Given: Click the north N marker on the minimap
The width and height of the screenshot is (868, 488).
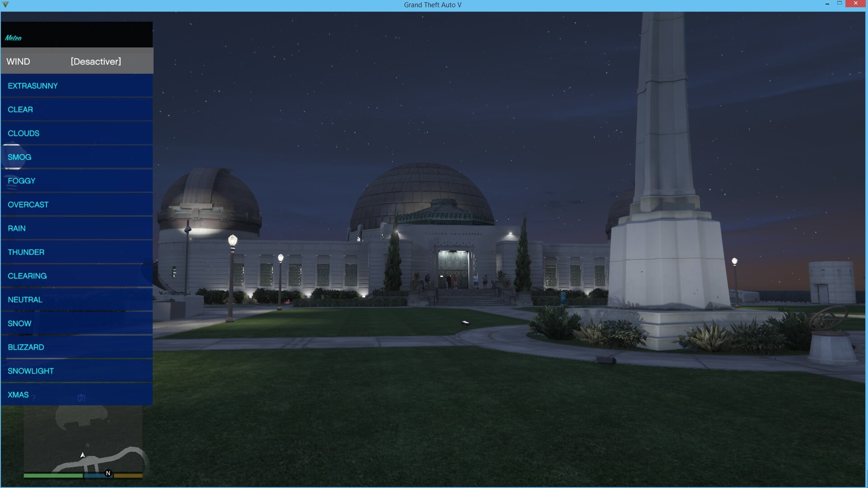Looking at the screenshot, I should tap(108, 473).
